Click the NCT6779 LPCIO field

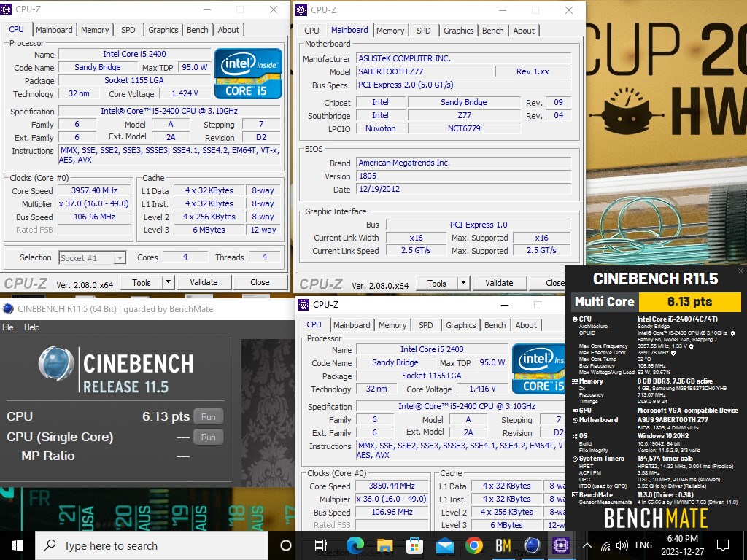tap(464, 128)
